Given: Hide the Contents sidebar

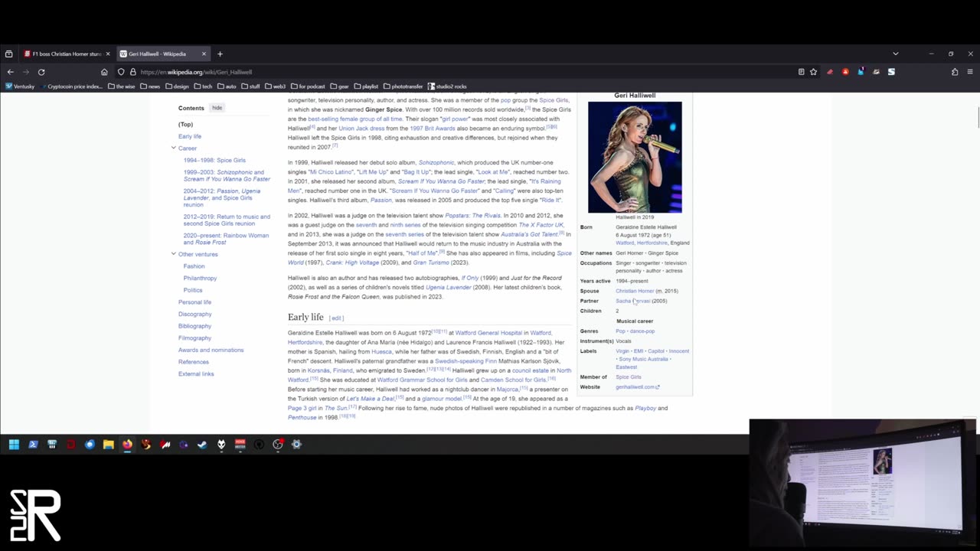Looking at the screenshot, I should point(217,108).
